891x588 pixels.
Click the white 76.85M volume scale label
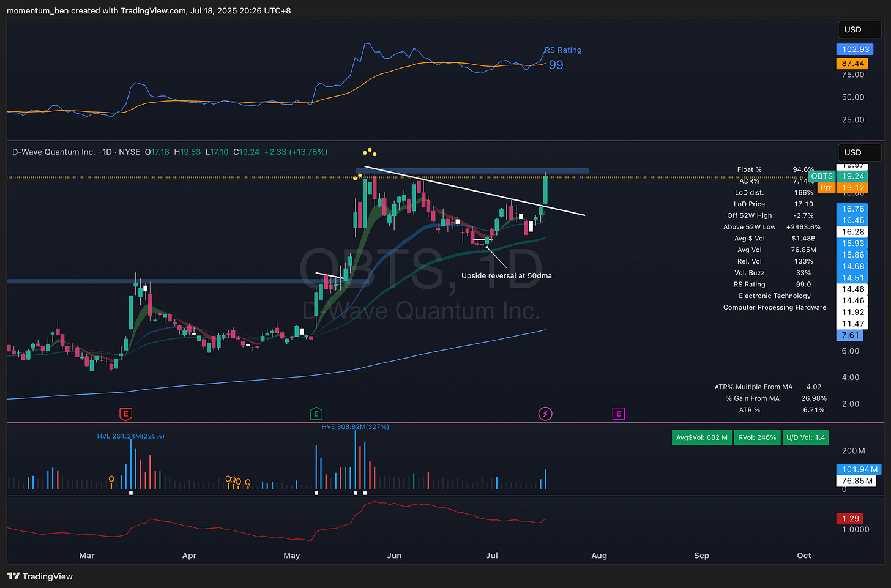tap(856, 481)
